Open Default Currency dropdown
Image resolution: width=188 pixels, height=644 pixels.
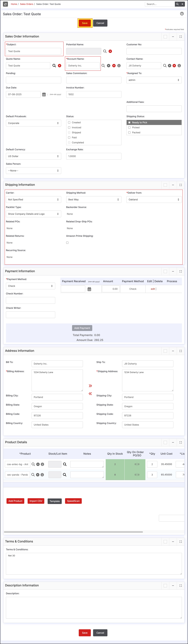point(33,156)
